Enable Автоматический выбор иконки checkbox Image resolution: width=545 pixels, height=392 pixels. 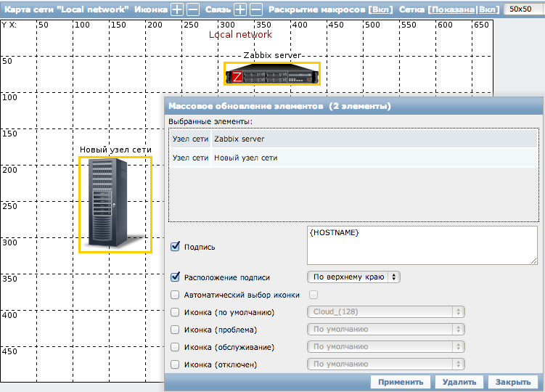175,295
